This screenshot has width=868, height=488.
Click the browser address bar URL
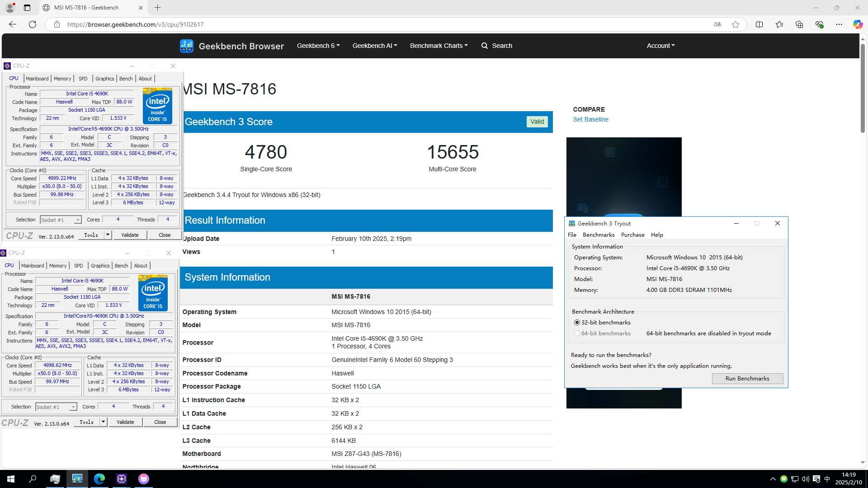[135, 24]
